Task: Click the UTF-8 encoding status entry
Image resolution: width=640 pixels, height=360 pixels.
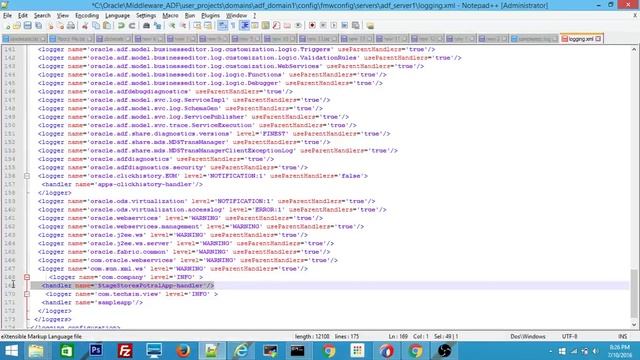Action: (x=569, y=336)
